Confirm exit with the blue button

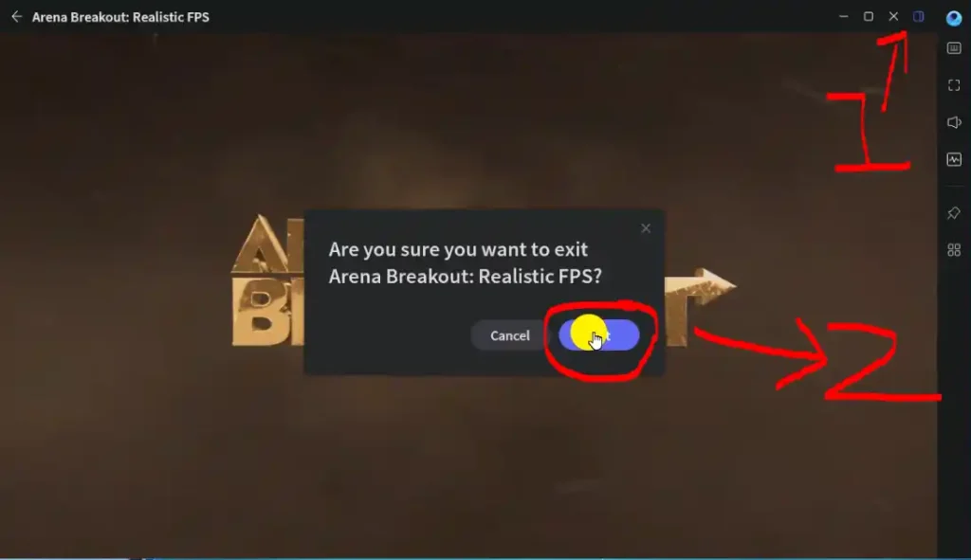point(599,335)
